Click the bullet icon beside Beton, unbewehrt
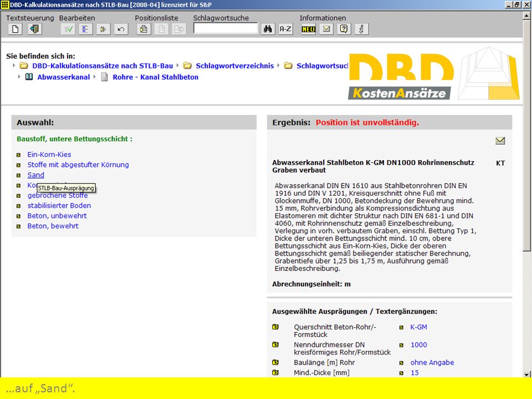The image size is (532, 399). (x=19, y=216)
